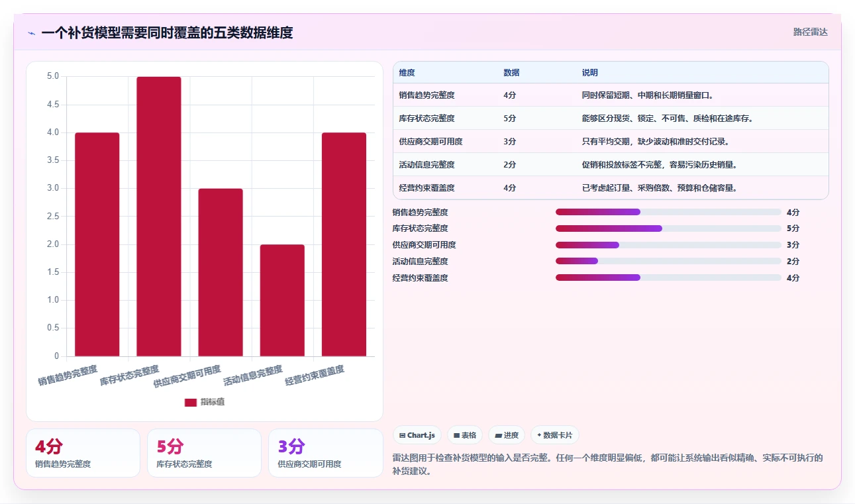855x504 pixels.
Task: Click the 经营约束覆盖度 progress bar
Action: pyautogui.click(x=668, y=277)
